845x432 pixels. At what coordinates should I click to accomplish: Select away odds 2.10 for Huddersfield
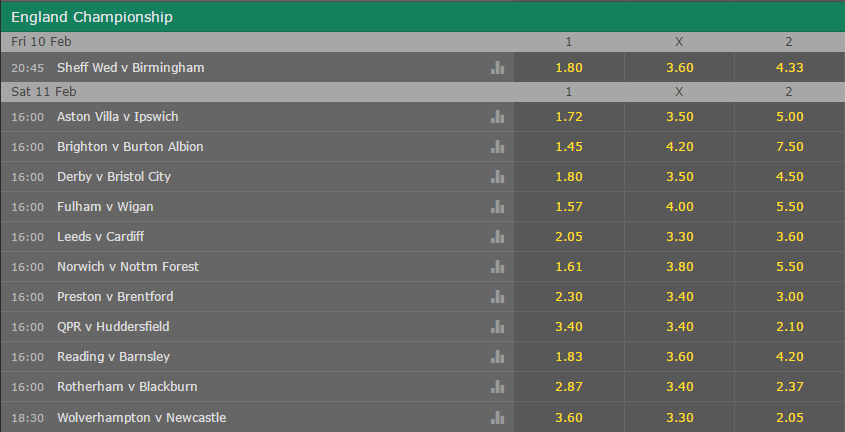point(789,326)
